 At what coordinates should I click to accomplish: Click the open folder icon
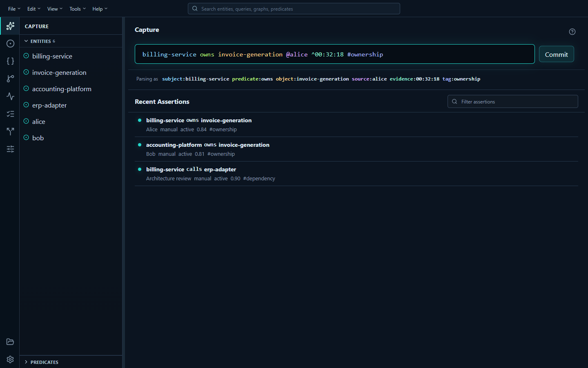coord(10,342)
